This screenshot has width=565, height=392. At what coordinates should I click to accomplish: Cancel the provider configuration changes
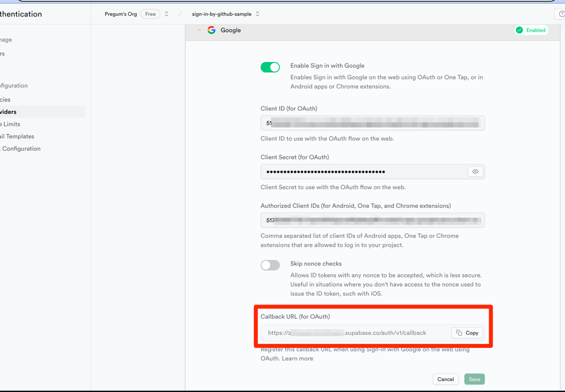click(x=445, y=379)
